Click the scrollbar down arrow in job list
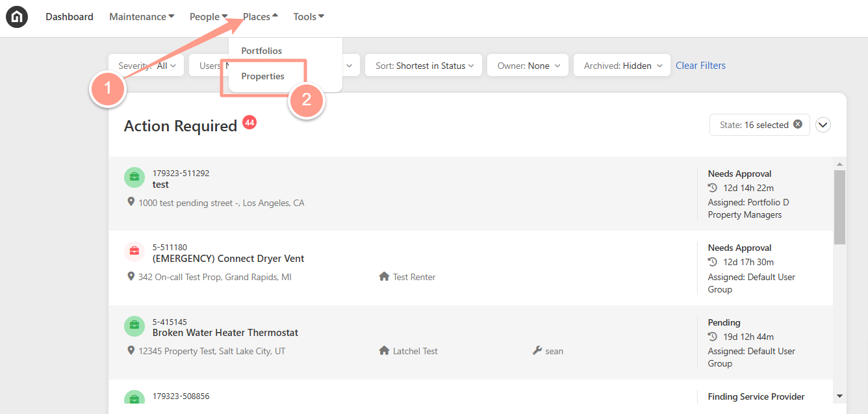868x414 pixels. pos(839,396)
